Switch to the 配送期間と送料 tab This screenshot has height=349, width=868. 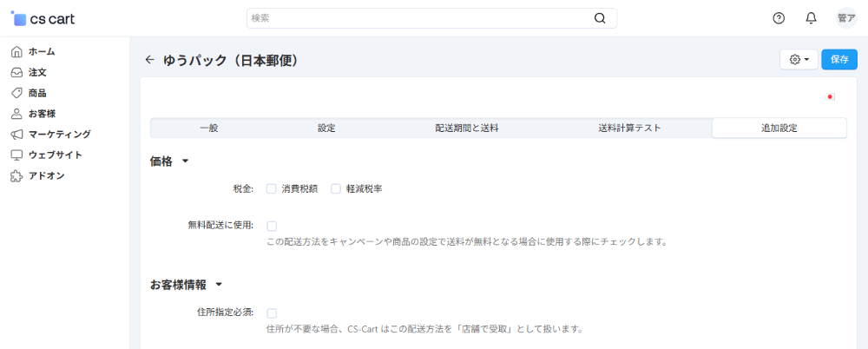tap(466, 128)
